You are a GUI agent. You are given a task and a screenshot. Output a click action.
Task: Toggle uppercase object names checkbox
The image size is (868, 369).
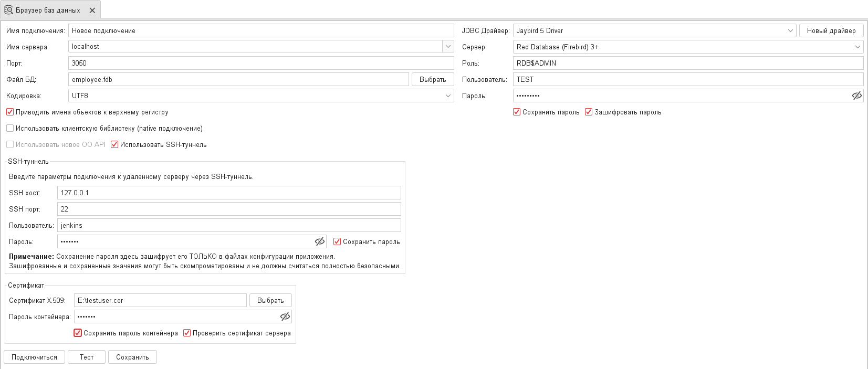tap(10, 112)
